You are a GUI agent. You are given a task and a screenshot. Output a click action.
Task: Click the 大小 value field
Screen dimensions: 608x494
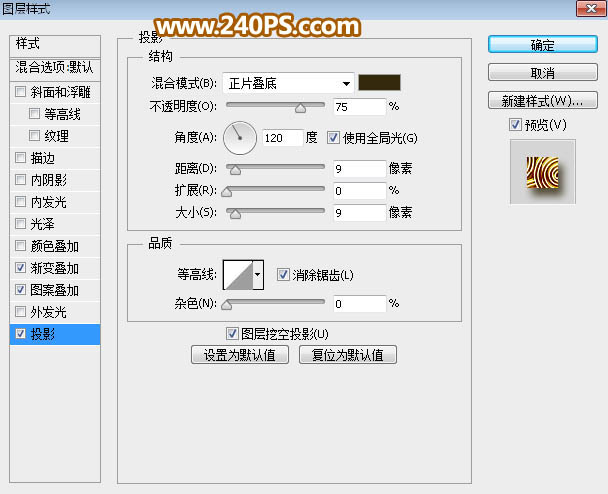(x=359, y=212)
